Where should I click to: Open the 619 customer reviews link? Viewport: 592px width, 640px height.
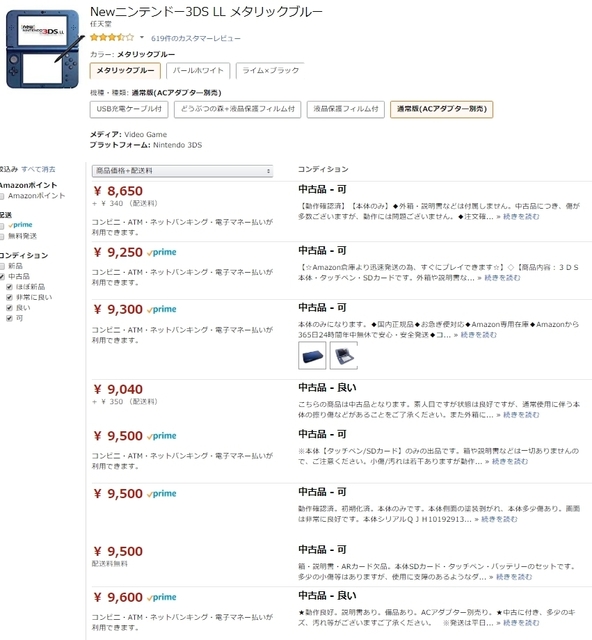196,38
